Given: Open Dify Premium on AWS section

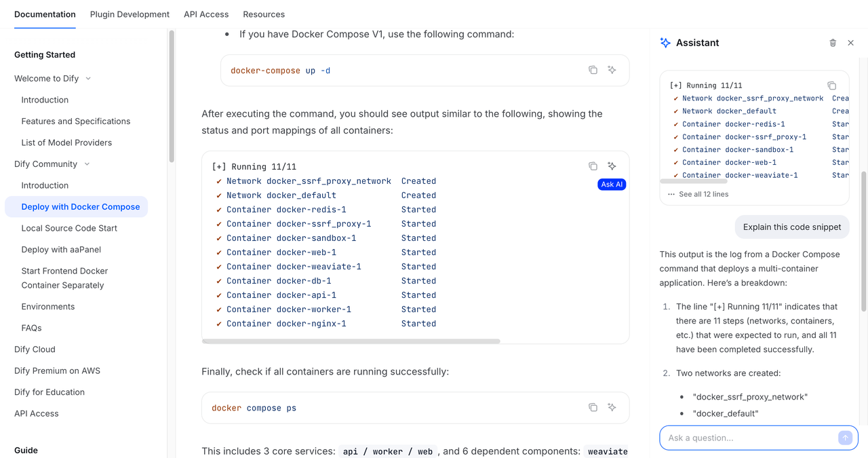Looking at the screenshot, I should pyautogui.click(x=57, y=370).
